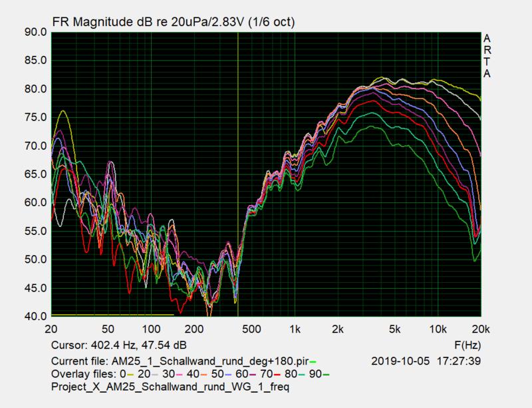
Task: Click the 70.0 label on the dB axis
Action: (x=36, y=146)
